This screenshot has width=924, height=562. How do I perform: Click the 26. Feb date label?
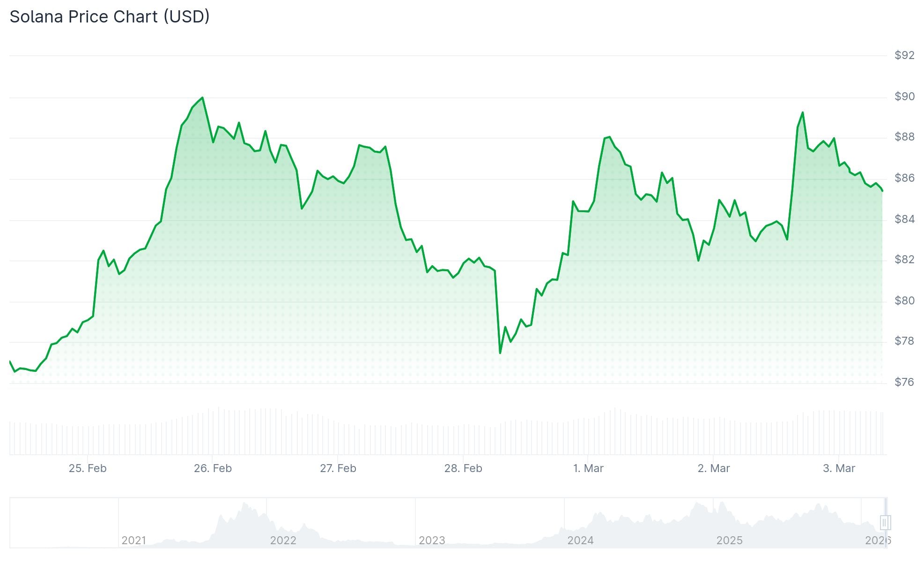pyautogui.click(x=213, y=468)
